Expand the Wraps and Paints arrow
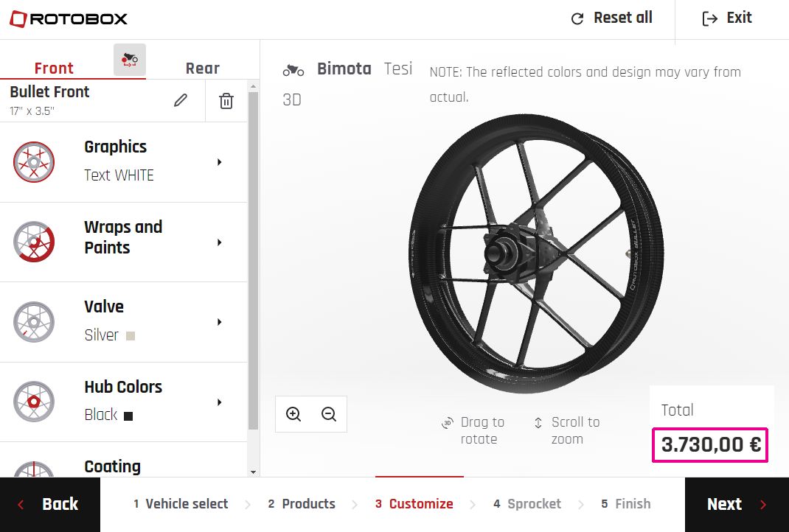Screen dimensions: 789x532 [220, 242]
